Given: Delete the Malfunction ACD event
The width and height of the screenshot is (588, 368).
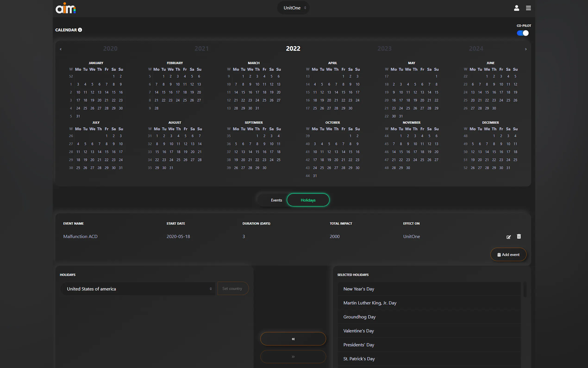Looking at the screenshot, I should coord(519,236).
